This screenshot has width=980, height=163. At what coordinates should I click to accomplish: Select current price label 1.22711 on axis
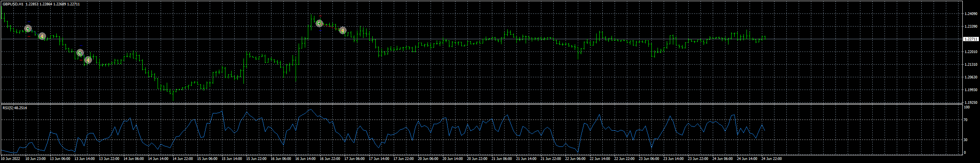pyautogui.click(x=971, y=39)
